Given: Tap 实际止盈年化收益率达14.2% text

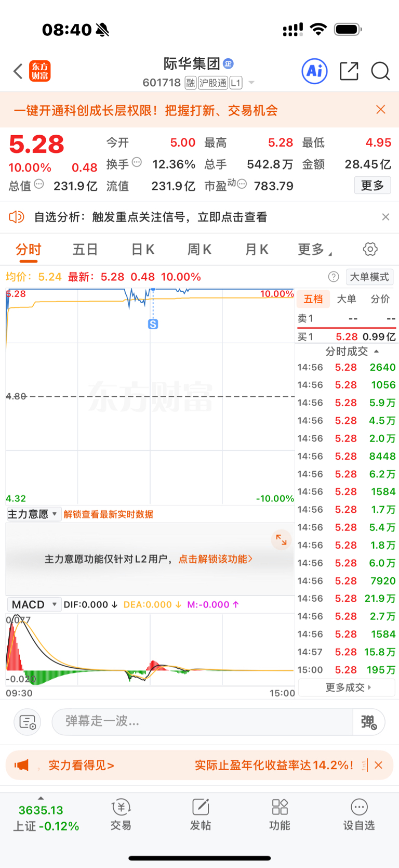Looking at the screenshot, I should click(x=274, y=765).
